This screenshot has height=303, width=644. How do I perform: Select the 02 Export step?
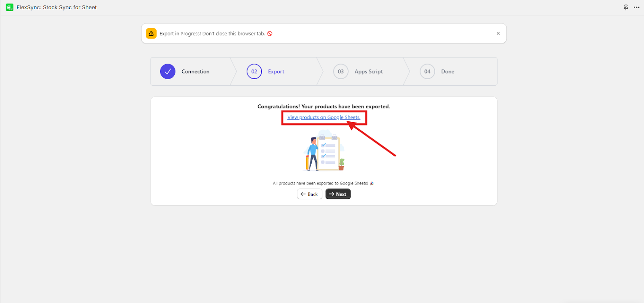[x=266, y=72]
